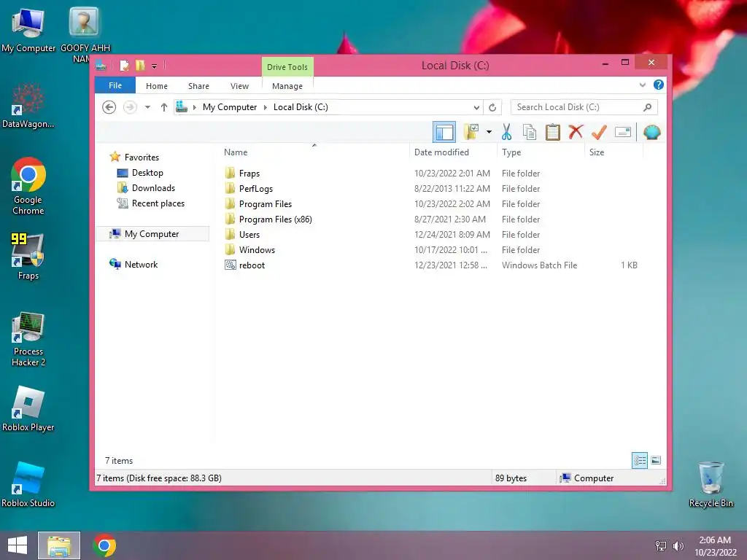The width and height of the screenshot is (747, 560).
Task: Open the Start menu Windows button
Action: [x=18, y=545]
